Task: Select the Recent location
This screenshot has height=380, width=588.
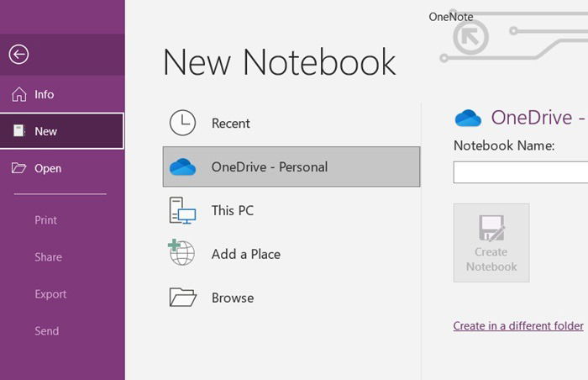Action: (291, 123)
